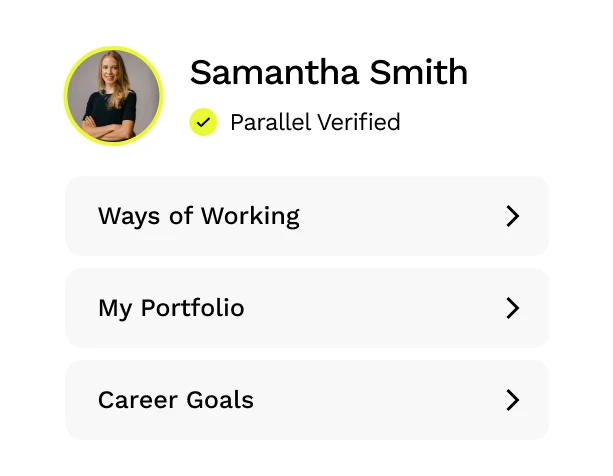Image resolution: width=613 pixels, height=476 pixels.
Task: Select the Ways of Working label
Action: (x=199, y=216)
